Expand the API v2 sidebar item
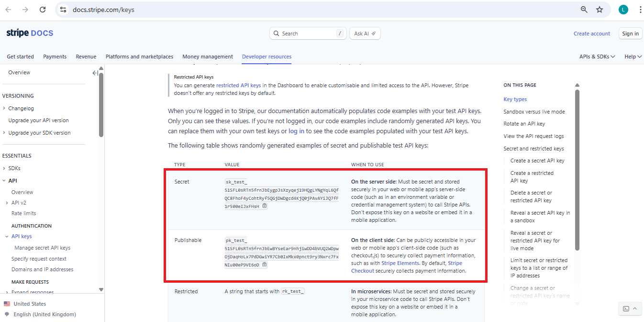 7,203
